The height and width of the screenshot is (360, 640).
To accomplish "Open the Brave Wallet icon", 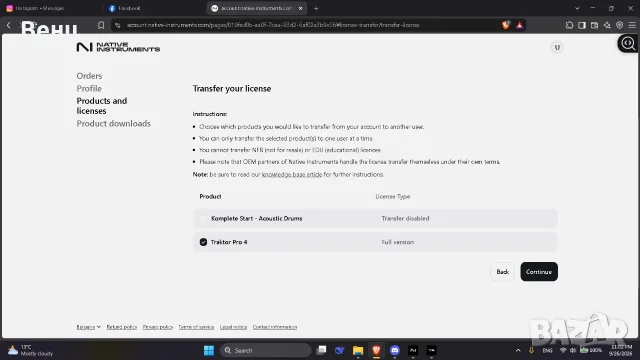I will point(594,25).
